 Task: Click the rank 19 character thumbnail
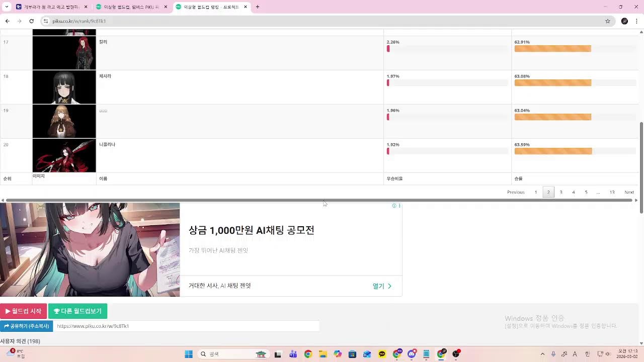click(64, 121)
